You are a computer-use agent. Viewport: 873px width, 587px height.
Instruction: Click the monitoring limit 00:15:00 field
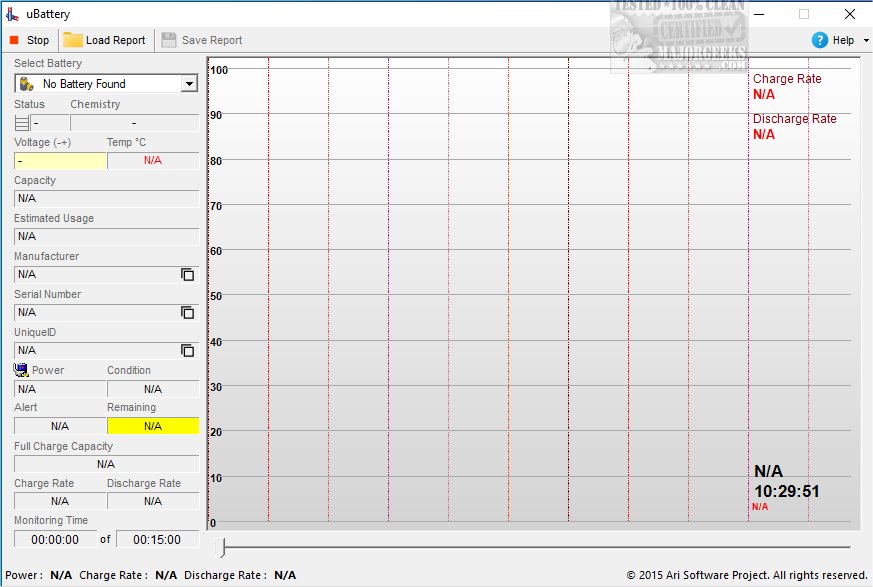(x=158, y=539)
